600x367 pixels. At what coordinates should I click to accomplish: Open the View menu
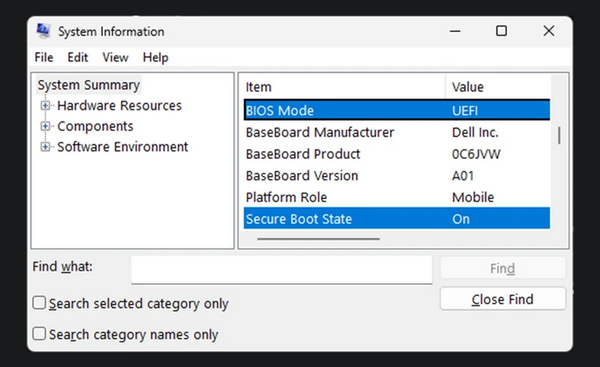[115, 57]
